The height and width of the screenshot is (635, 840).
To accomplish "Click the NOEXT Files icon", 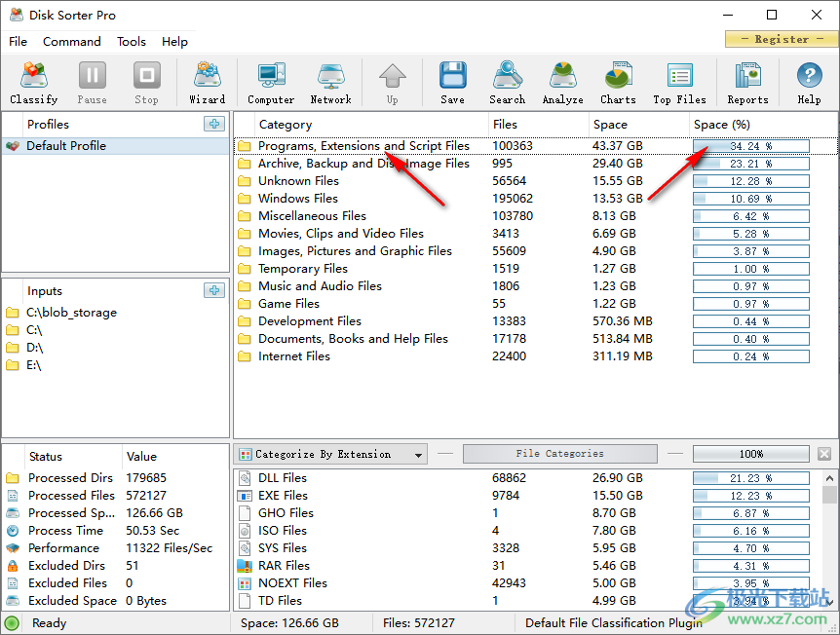I will coord(245,583).
